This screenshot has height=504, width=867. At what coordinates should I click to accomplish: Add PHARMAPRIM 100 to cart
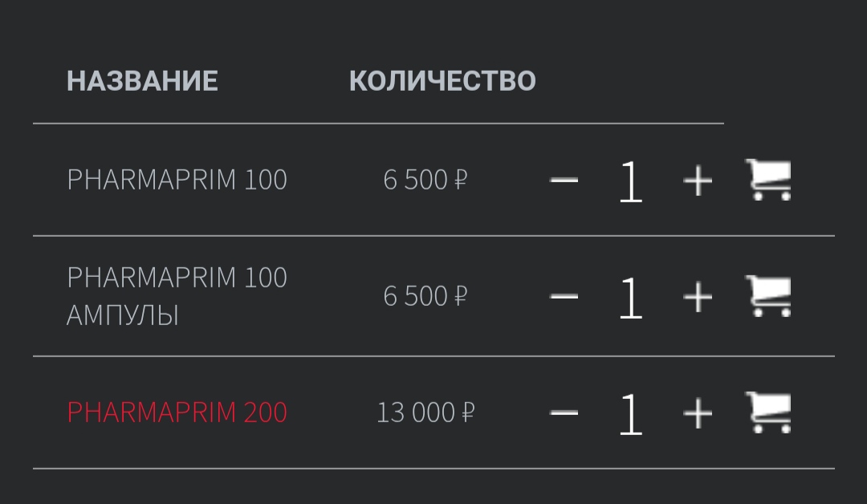(x=768, y=180)
